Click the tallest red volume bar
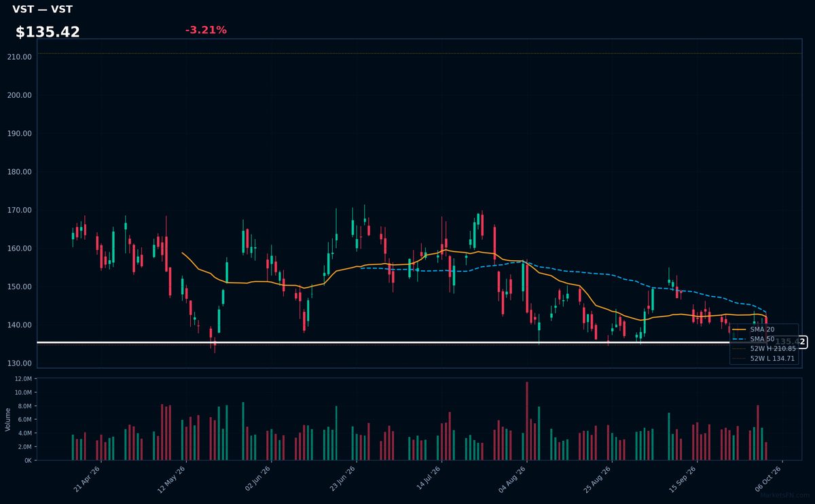 [526, 421]
